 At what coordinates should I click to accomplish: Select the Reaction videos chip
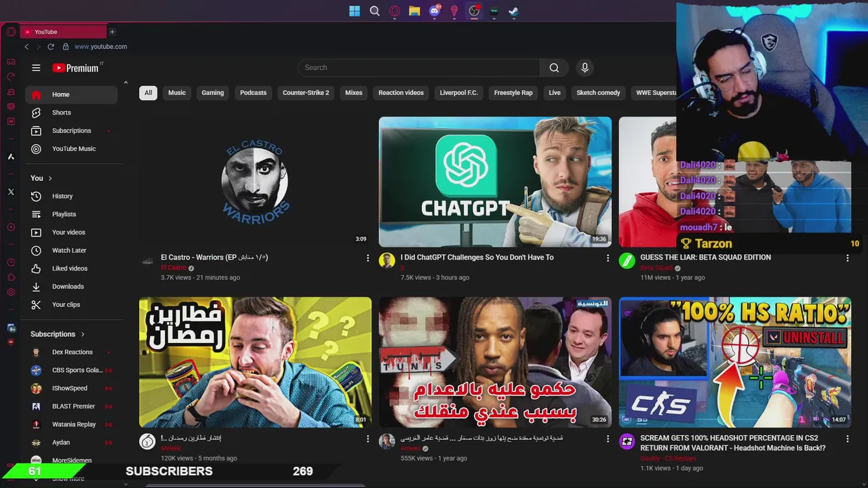click(x=401, y=93)
